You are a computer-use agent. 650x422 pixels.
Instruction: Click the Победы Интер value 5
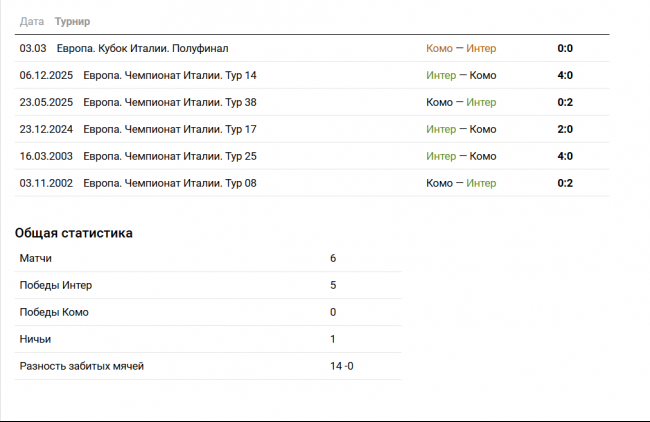(x=333, y=285)
